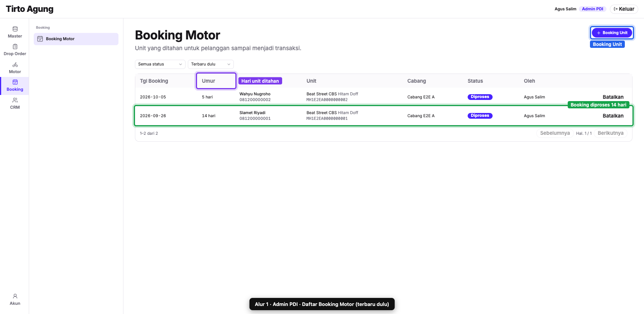Open the Master section icon
The width and height of the screenshot is (644, 314).
[x=15, y=29]
